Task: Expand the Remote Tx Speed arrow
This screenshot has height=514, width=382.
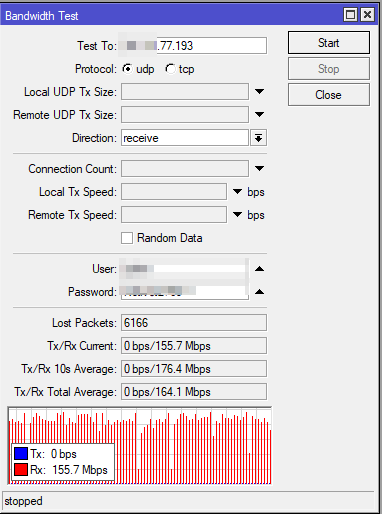Action: click(237, 215)
